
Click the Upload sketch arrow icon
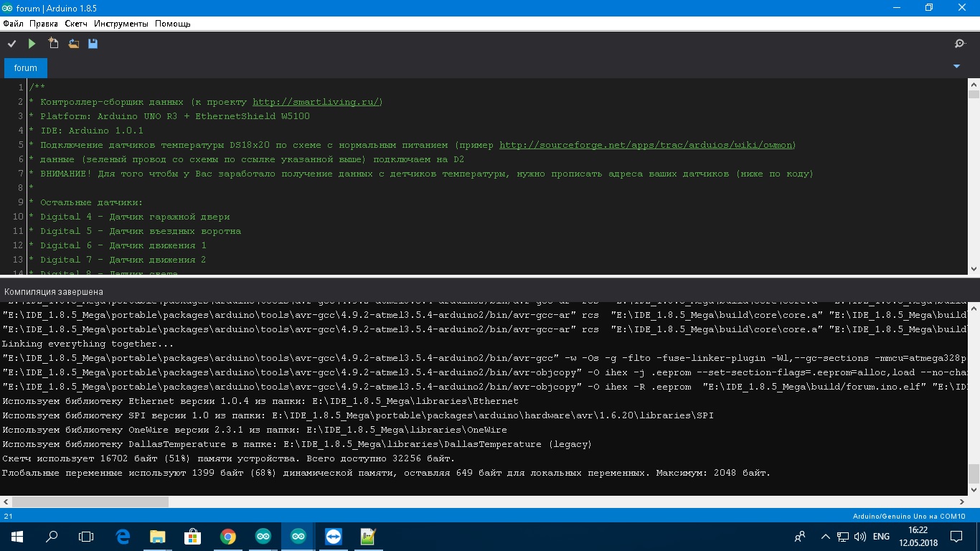pos(32,44)
